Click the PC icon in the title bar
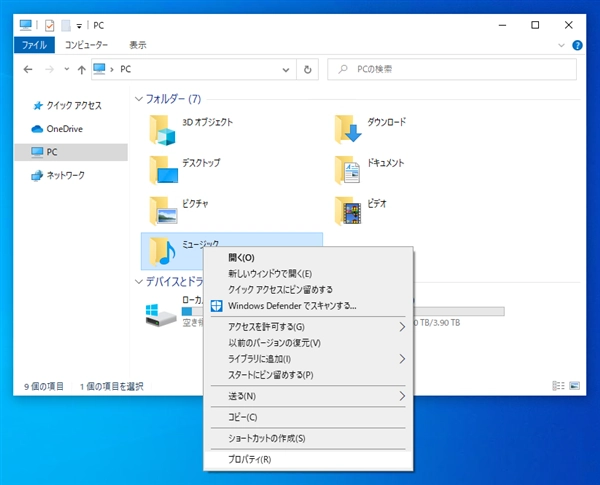This screenshot has height=485, width=600. 26,25
